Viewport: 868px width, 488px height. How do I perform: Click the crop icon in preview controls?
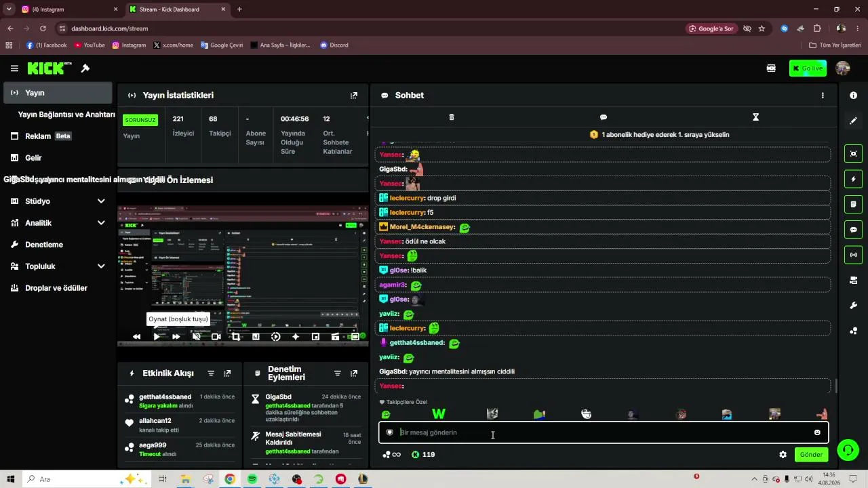(235, 336)
